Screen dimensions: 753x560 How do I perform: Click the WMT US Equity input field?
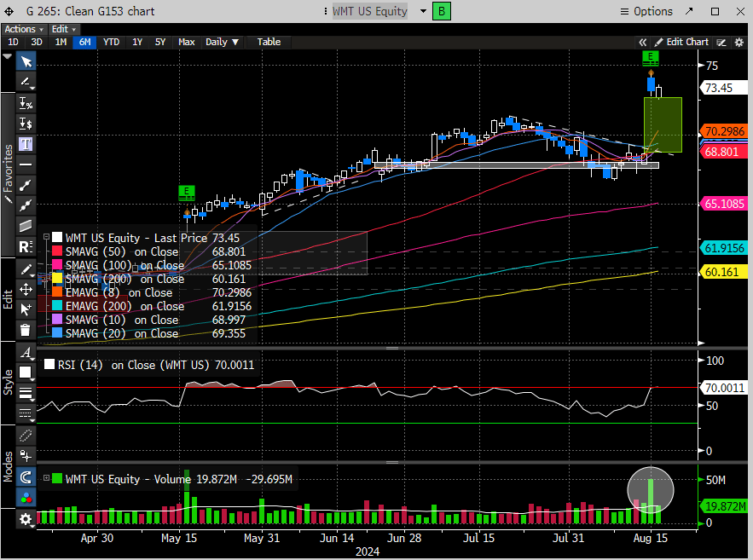click(x=370, y=11)
